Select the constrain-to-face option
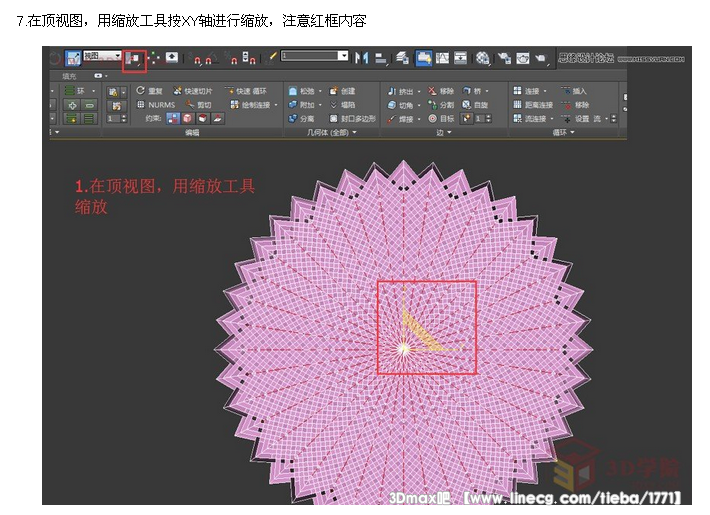Screen dimensions: 710x515 click(203, 119)
